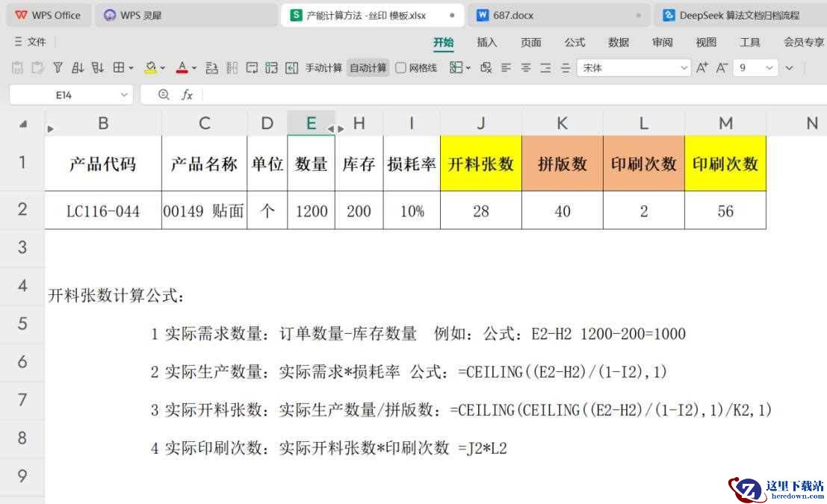Click the select-all corner triangle
Image resolution: width=827 pixels, height=504 pixels.
point(22,124)
